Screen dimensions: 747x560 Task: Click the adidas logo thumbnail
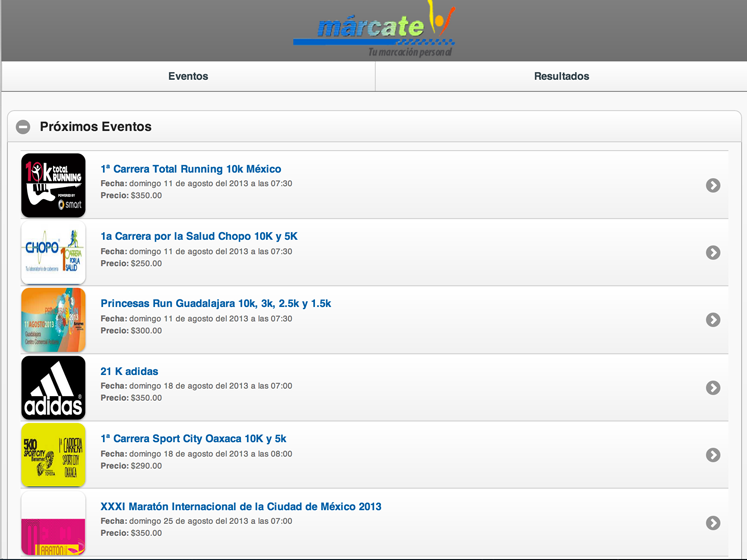tap(53, 387)
